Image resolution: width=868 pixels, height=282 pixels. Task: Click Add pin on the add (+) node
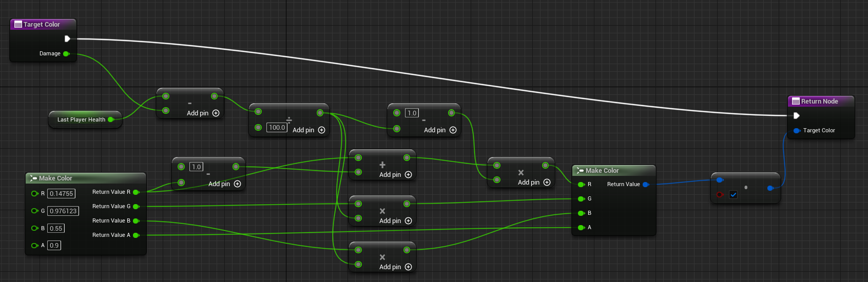point(395,175)
